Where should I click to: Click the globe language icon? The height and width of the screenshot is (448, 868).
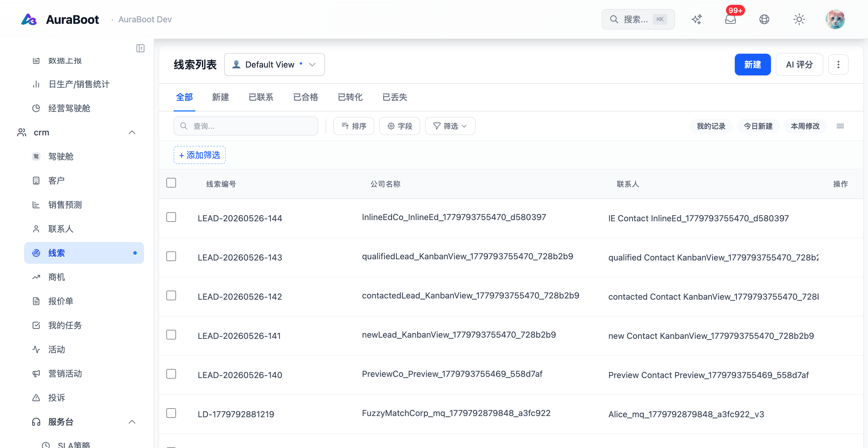pos(764,19)
